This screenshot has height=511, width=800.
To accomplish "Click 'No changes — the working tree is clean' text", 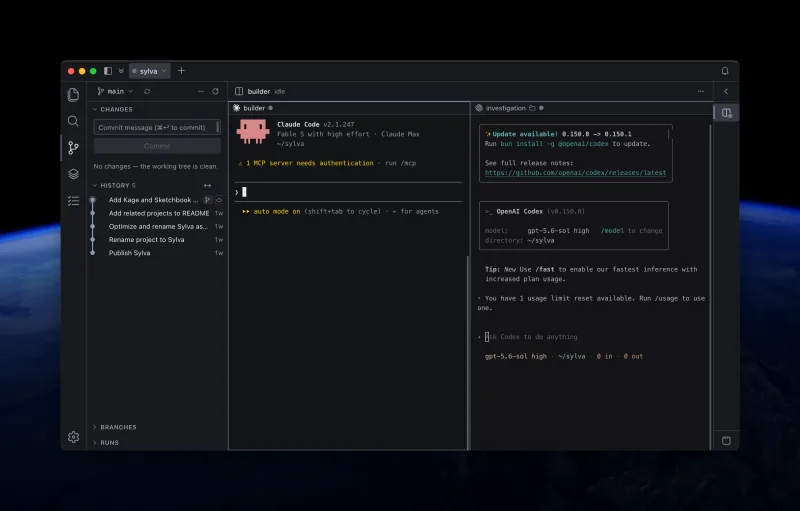I will pos(156,166).
